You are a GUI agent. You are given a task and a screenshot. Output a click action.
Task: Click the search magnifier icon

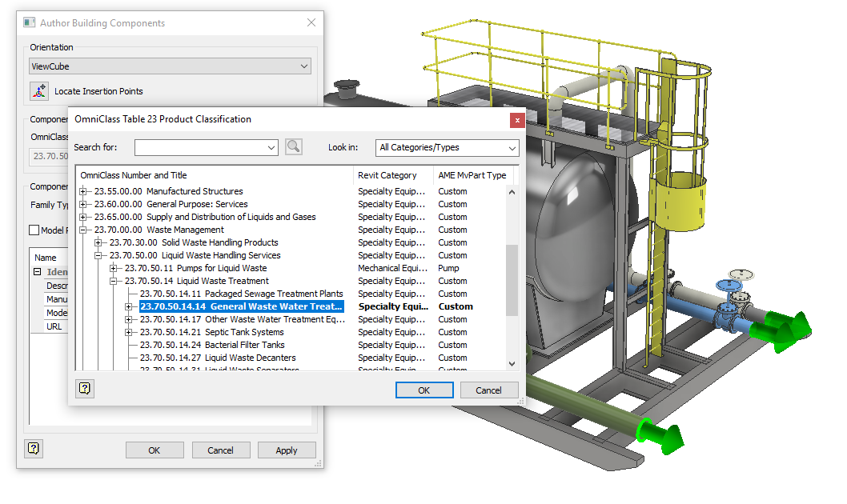294,147
